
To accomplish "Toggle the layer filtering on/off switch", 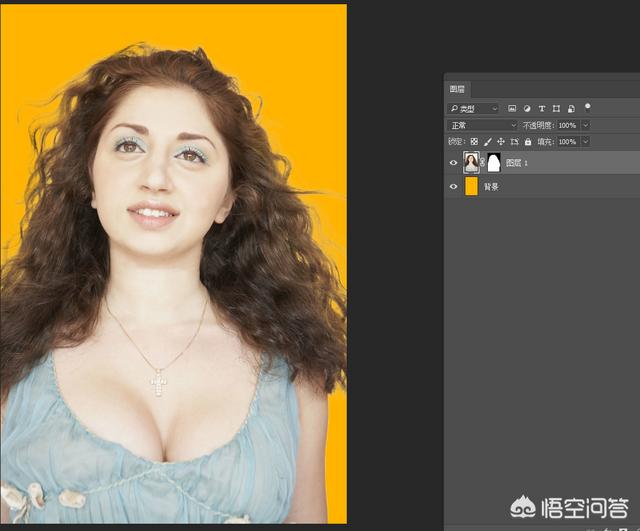I will pyautogui.click(x=588, y=106).
